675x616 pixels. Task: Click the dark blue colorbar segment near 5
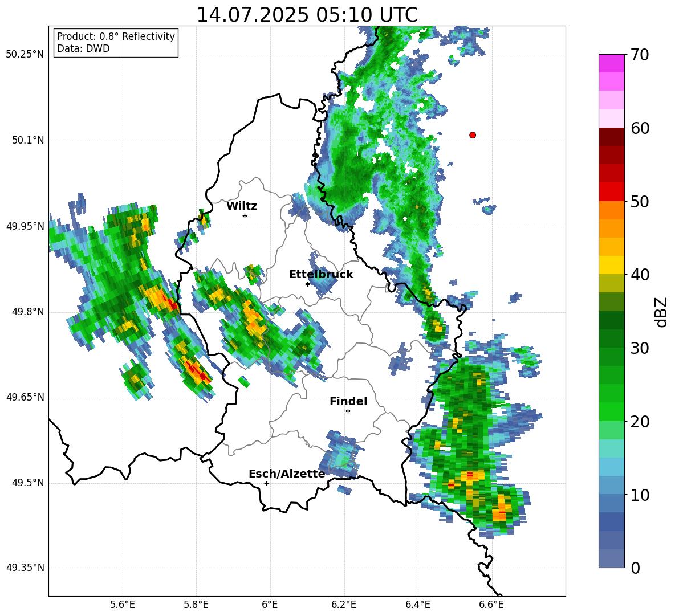click(x=611, y=521)
